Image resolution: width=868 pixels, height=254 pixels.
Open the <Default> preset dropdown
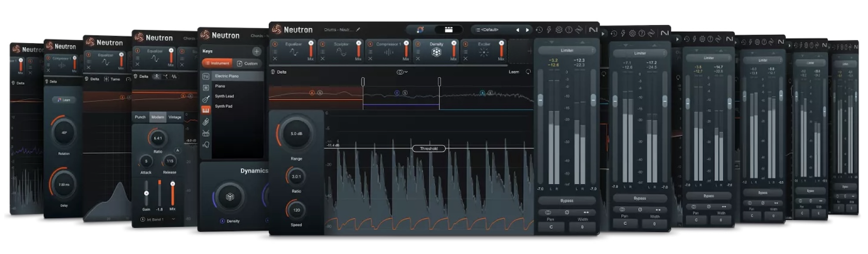(x=487, y=30)
